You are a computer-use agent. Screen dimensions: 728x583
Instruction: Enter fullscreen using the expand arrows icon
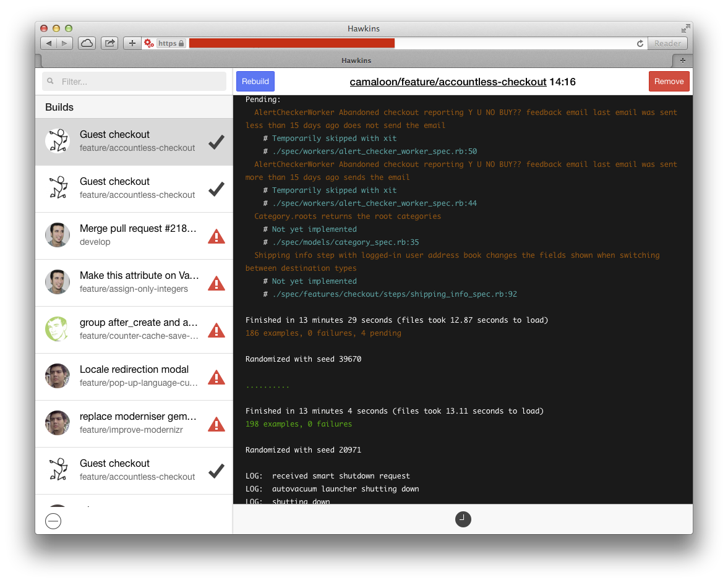[x=685, y=29]
